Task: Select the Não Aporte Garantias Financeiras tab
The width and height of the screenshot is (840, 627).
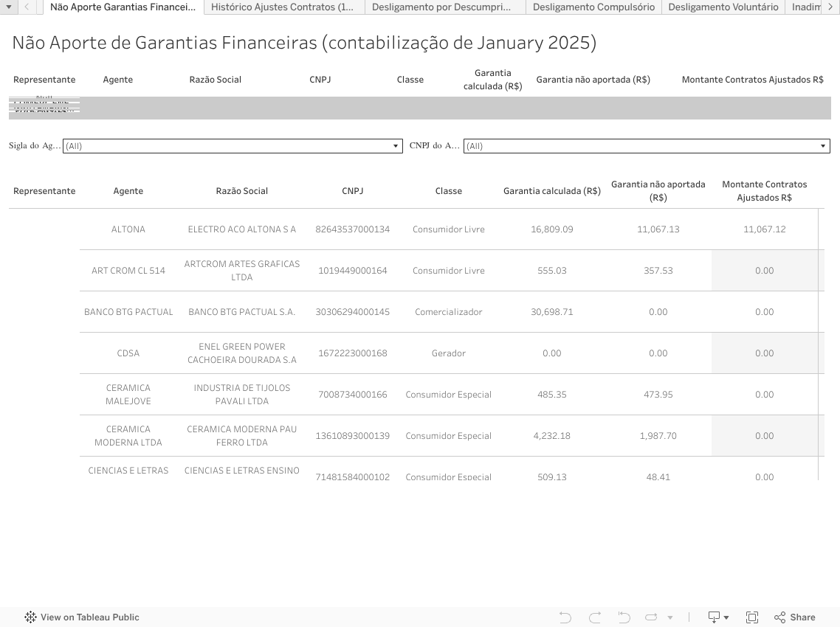Action: (x=123, y=7)
